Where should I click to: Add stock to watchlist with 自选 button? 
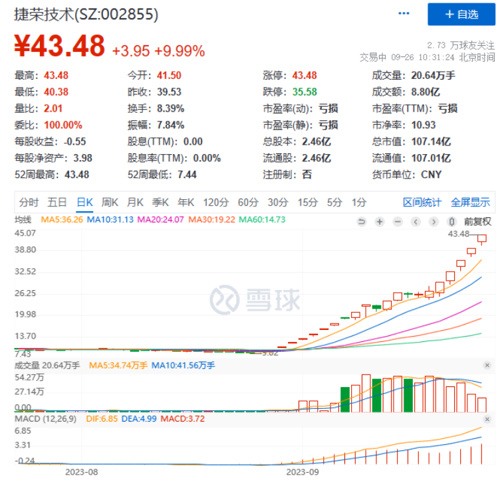[x=461, y=14]
